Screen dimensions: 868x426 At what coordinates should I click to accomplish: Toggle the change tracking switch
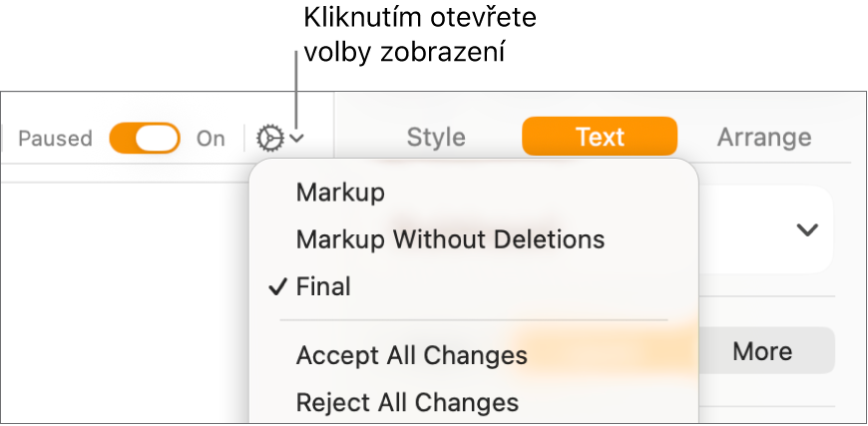click(145, 138)
